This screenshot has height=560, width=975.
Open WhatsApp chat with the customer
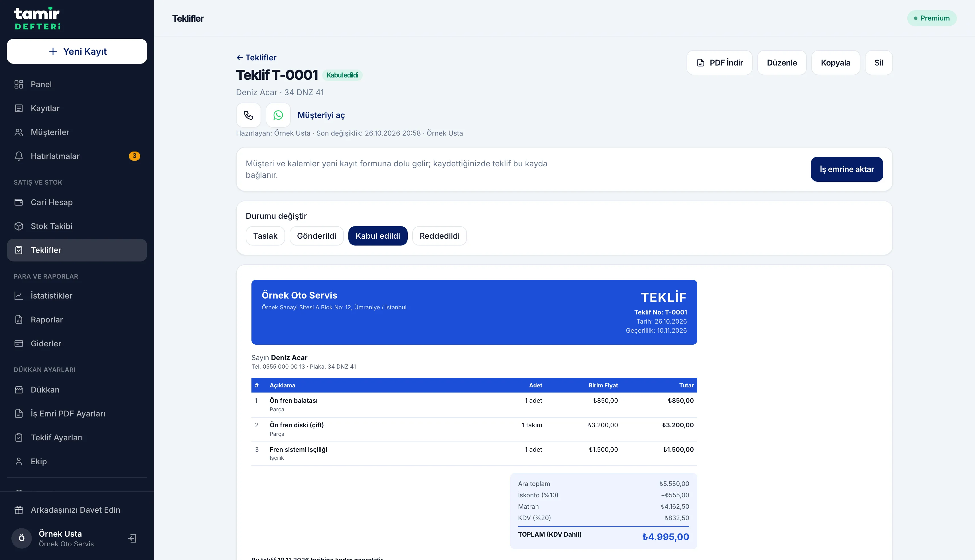(278, 115)
